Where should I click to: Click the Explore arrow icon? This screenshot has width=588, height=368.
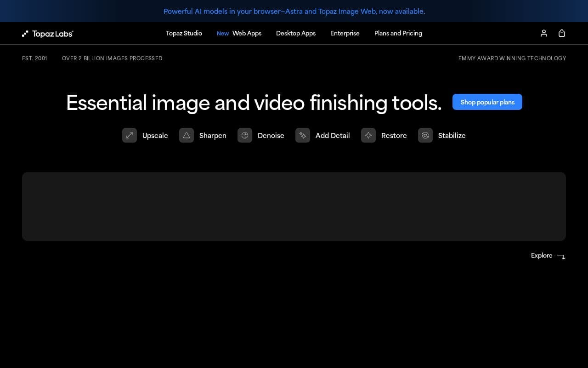coord(561,256)
